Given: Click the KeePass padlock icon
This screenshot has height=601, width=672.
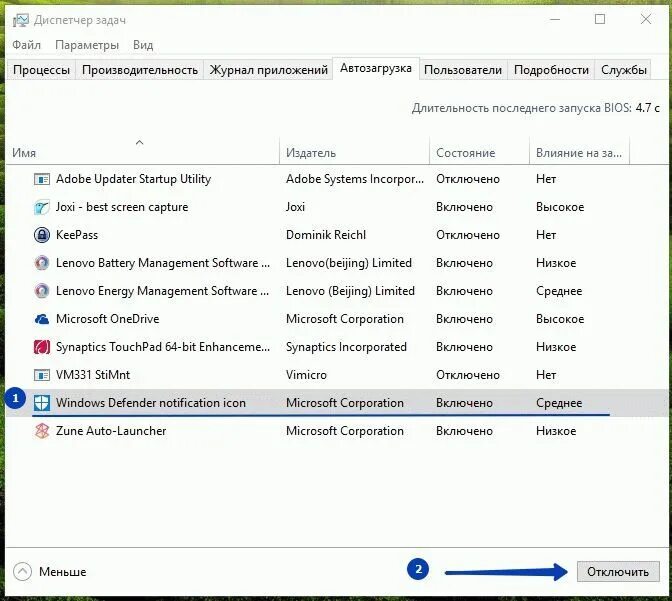Looking at the screenshot, I should tap(42, 235).
